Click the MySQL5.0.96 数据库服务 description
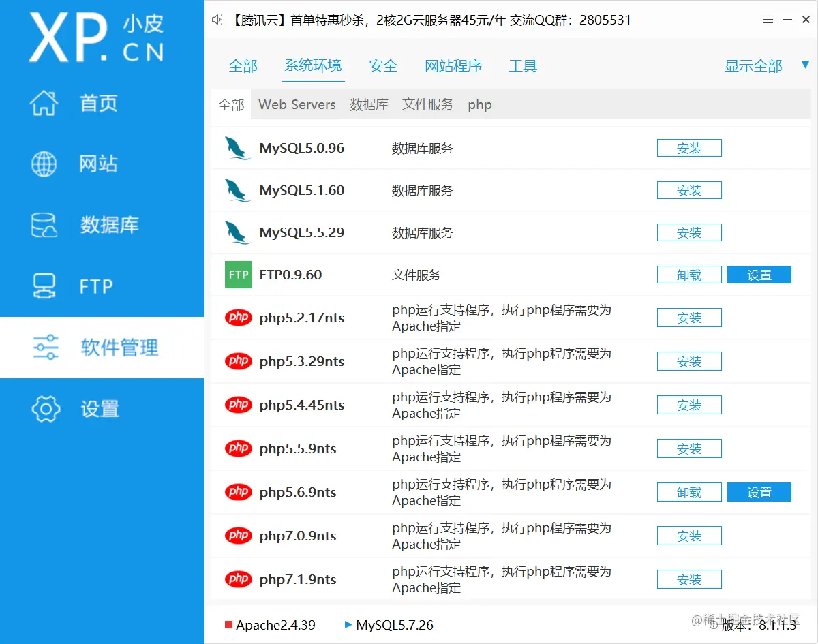 tap(423, 148)
